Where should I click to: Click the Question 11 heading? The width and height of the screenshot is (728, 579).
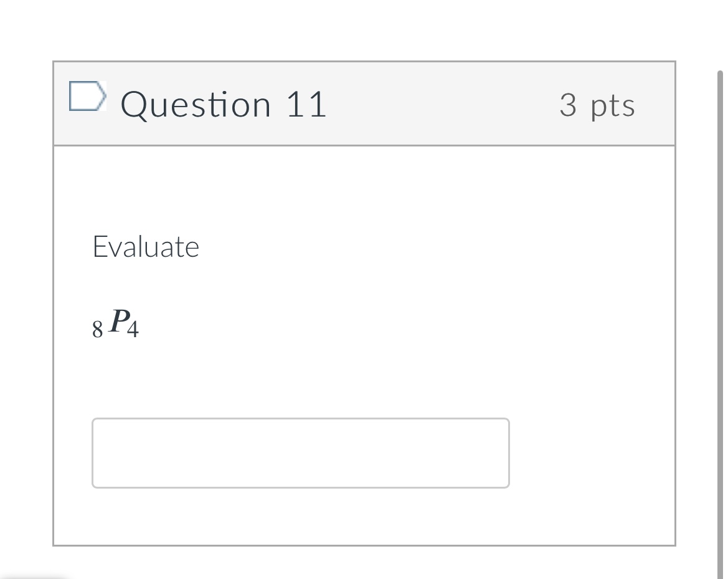coord(223,104)
